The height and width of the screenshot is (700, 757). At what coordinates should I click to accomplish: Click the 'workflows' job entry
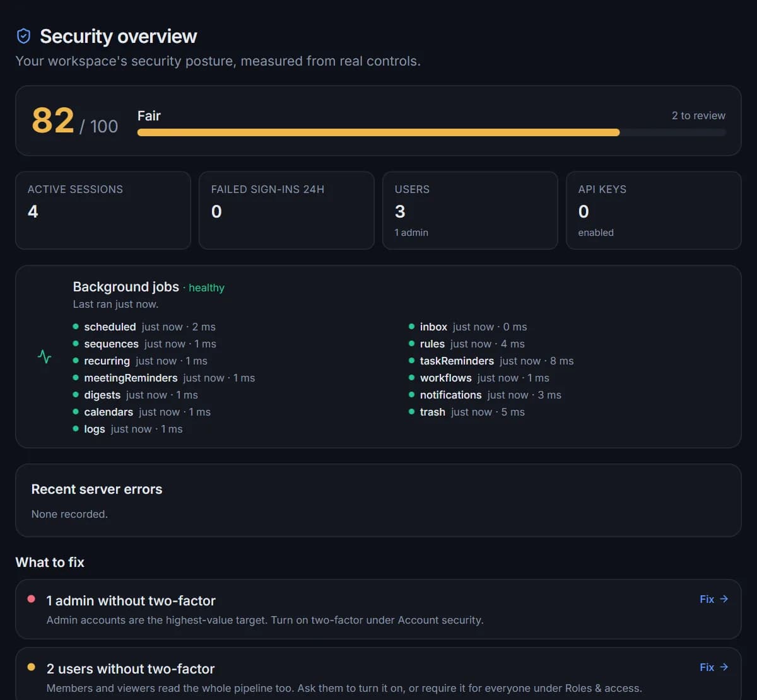pos(479,378)
